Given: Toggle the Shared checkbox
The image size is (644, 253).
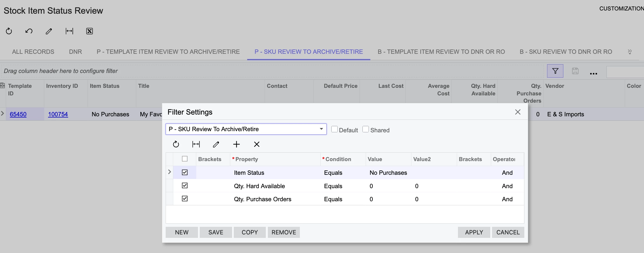Looking at the screenshot, I should point(366,129).
